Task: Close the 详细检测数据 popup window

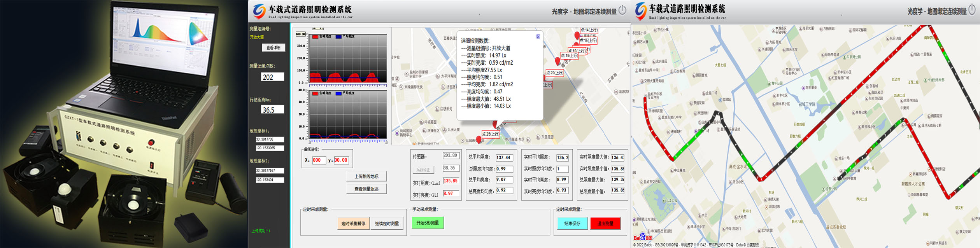Action: 538,37
